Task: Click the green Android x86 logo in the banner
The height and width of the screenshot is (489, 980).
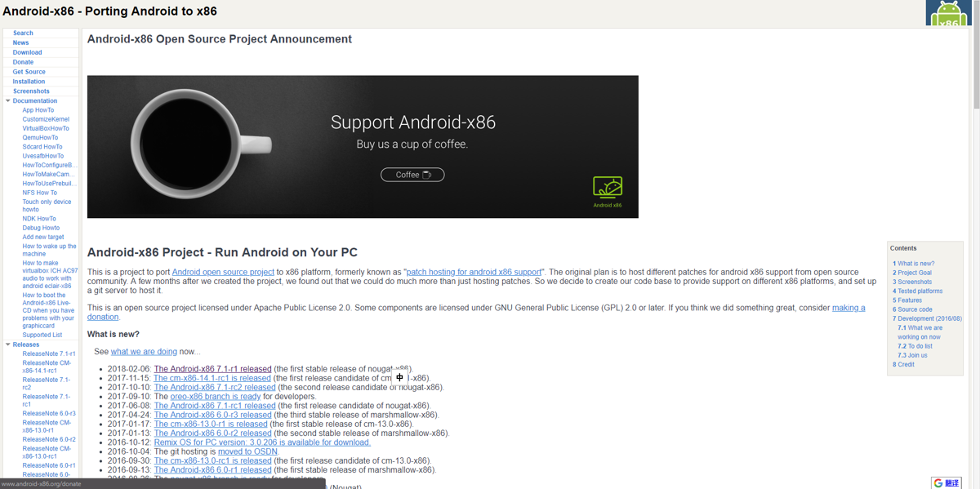Action: pos(608,192)
